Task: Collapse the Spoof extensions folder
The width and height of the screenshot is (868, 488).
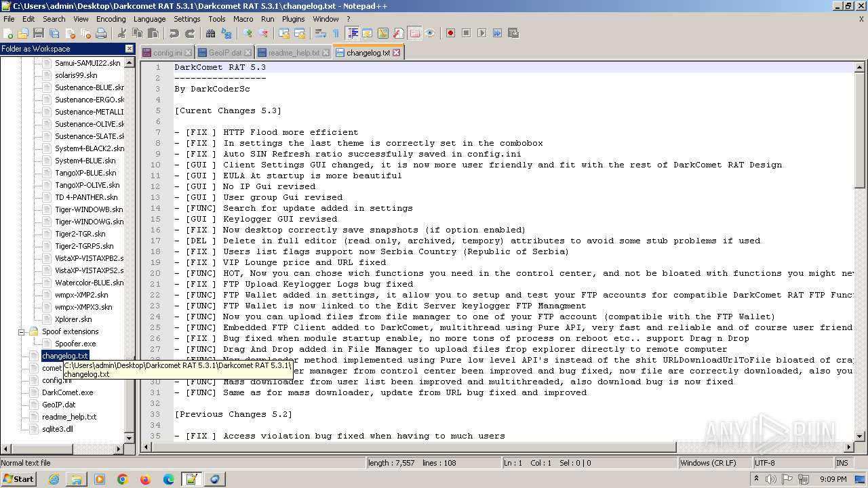Action: [22, 331]
